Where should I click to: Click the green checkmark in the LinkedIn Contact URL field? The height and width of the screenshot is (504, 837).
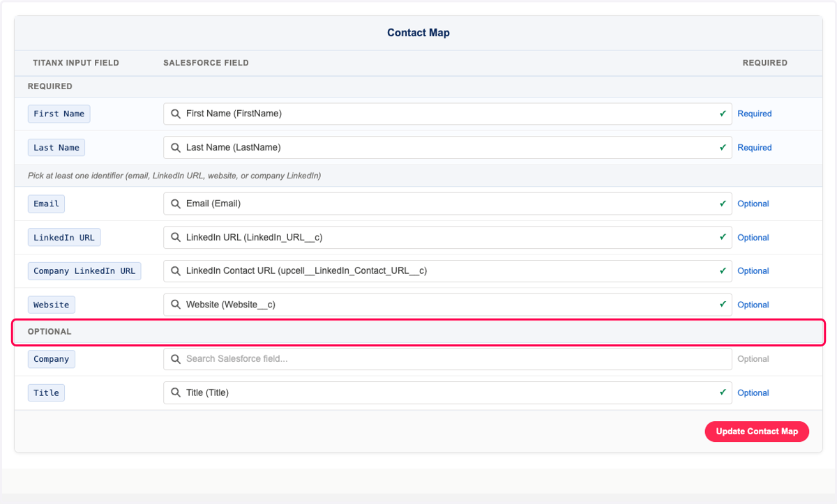(723, 271)
